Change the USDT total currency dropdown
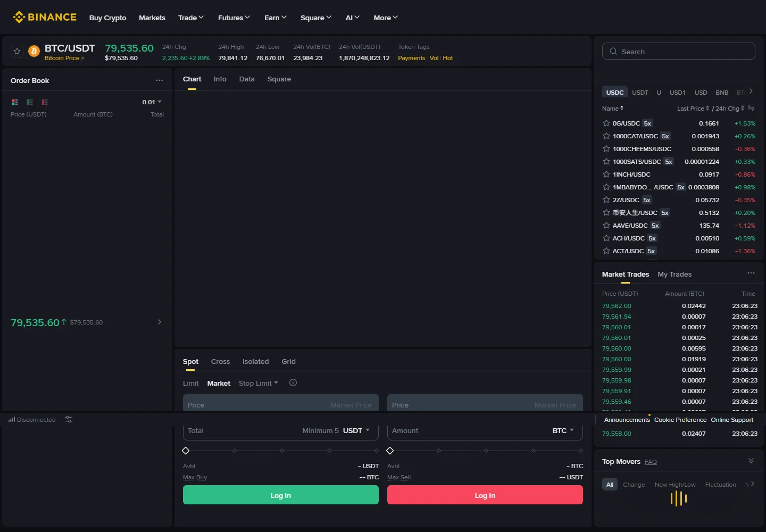 356,430
